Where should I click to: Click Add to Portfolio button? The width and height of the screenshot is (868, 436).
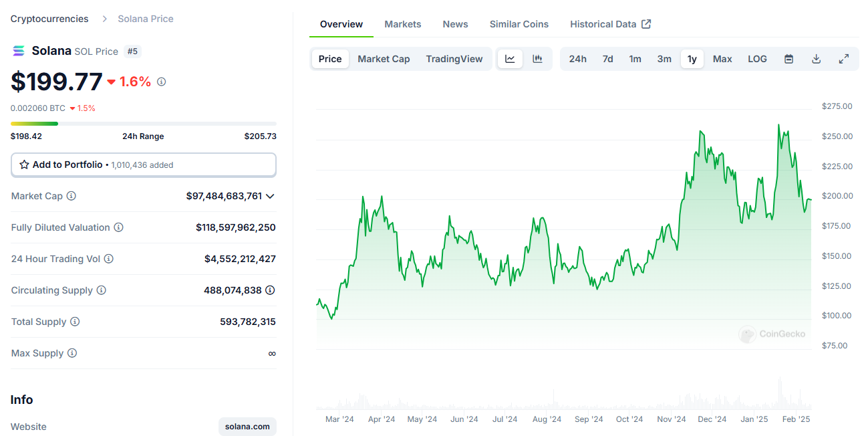144,165
